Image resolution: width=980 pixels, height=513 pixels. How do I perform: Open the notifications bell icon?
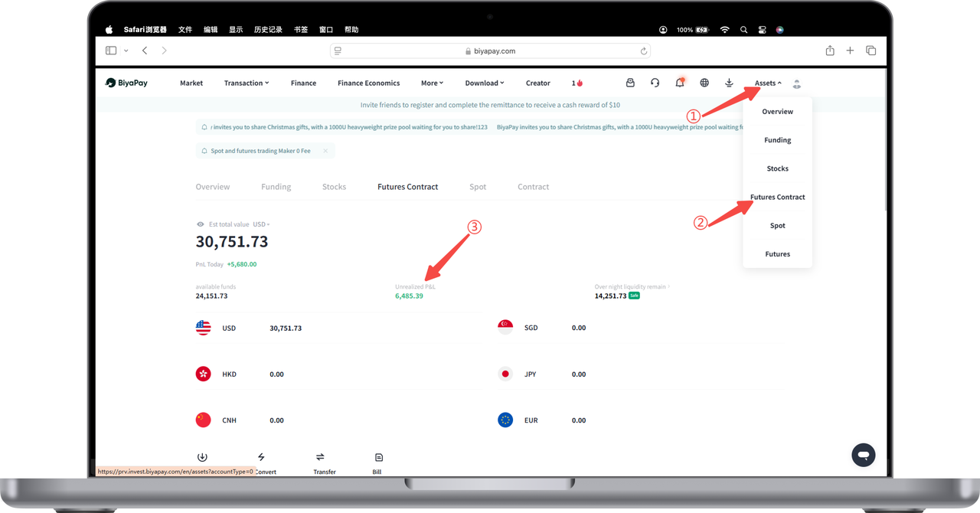[x=679, y=83]
